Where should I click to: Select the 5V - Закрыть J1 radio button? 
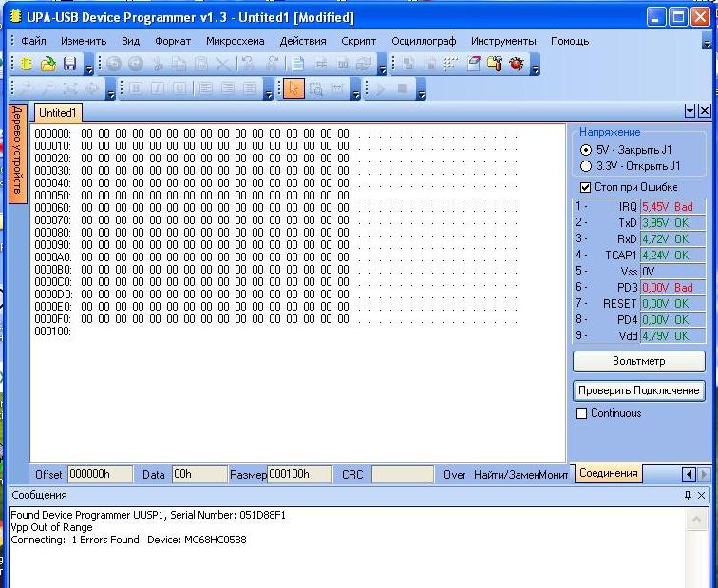(586, 150)
